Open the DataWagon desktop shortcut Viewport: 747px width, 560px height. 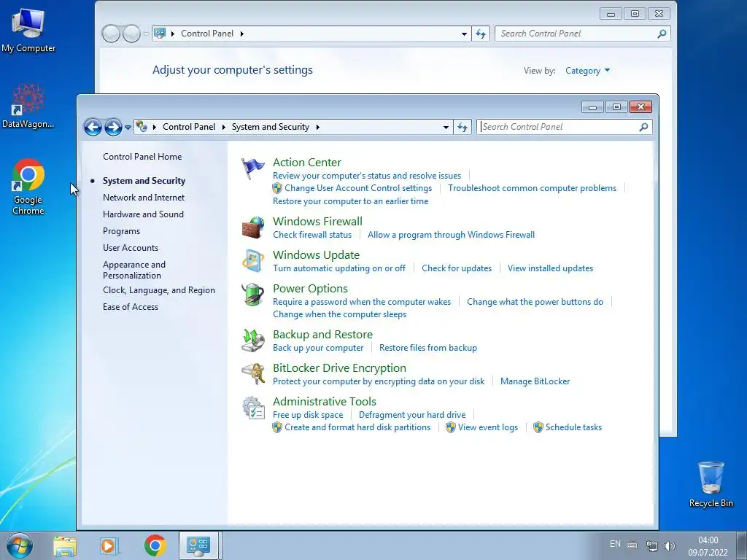click(x=28, y=106)
